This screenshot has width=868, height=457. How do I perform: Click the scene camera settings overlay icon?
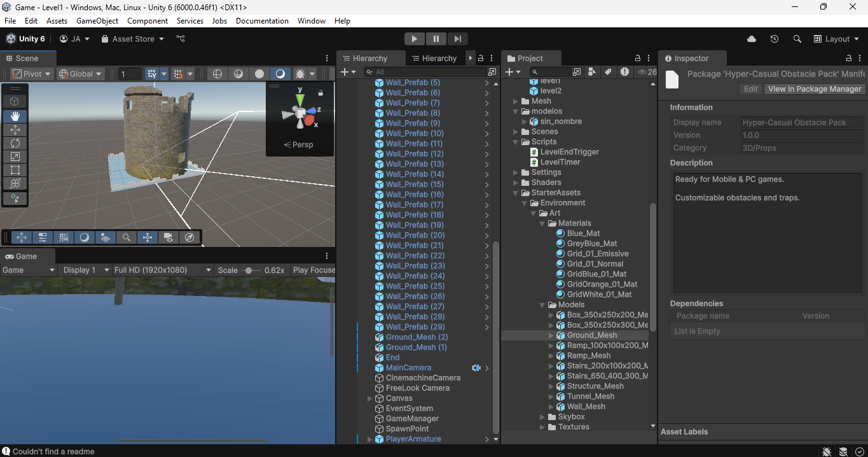click(168, 237)
